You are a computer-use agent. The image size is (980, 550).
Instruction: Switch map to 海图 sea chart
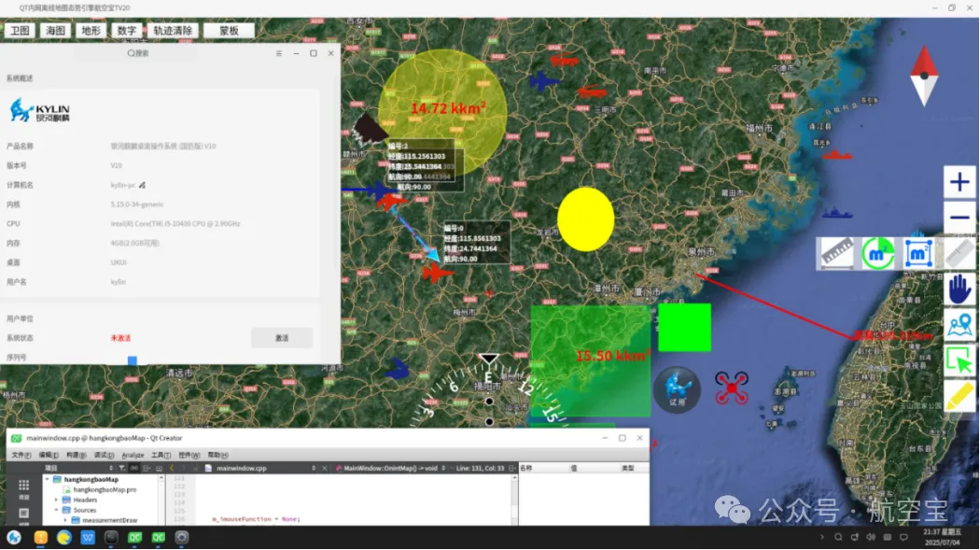(56, 31)
